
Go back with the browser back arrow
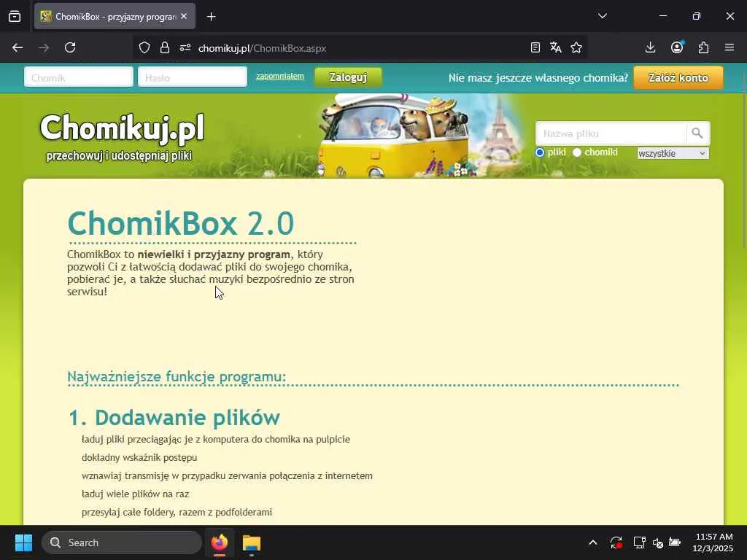click(18, 47)
